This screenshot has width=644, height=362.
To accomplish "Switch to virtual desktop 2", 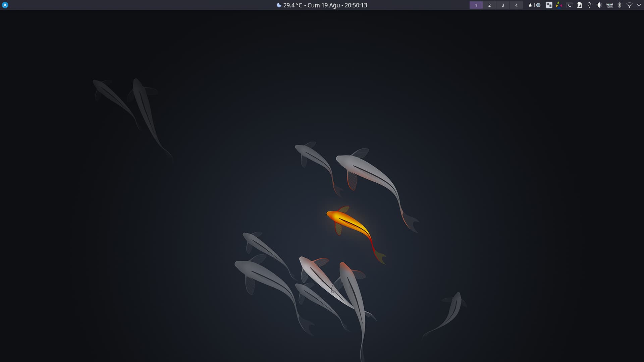I will 489,5.
